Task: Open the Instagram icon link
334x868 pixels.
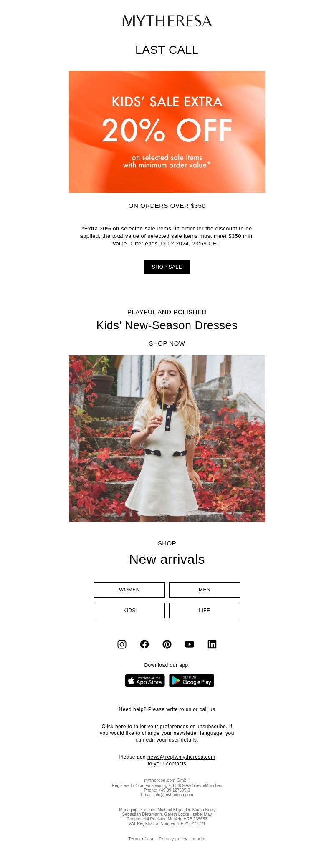Action: (122, 644)
